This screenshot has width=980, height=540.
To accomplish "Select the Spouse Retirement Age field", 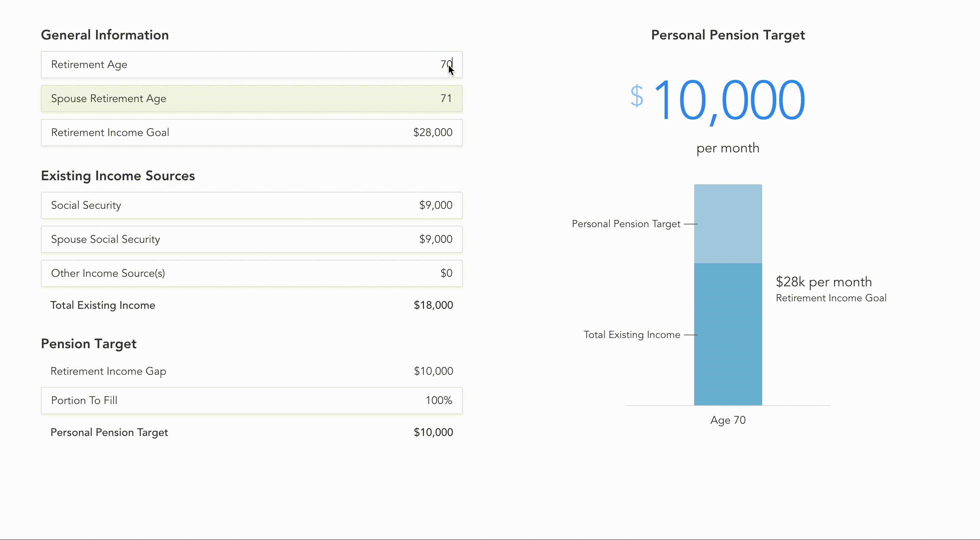I will [x=251, y=99].
